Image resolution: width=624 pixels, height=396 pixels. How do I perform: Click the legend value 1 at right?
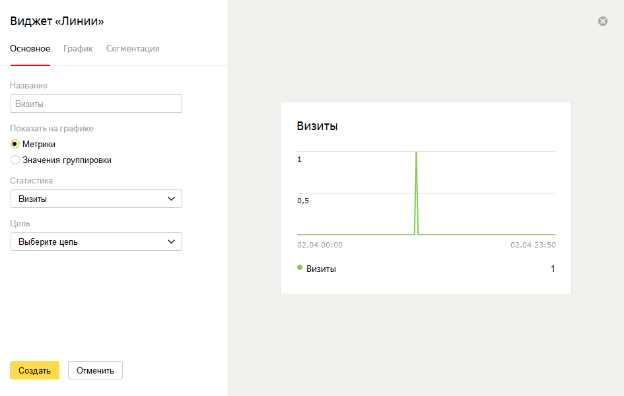553,269
